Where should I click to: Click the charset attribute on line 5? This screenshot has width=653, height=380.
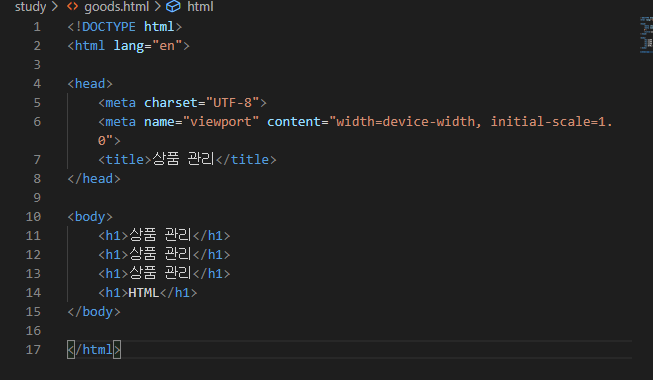pos(171,103)
